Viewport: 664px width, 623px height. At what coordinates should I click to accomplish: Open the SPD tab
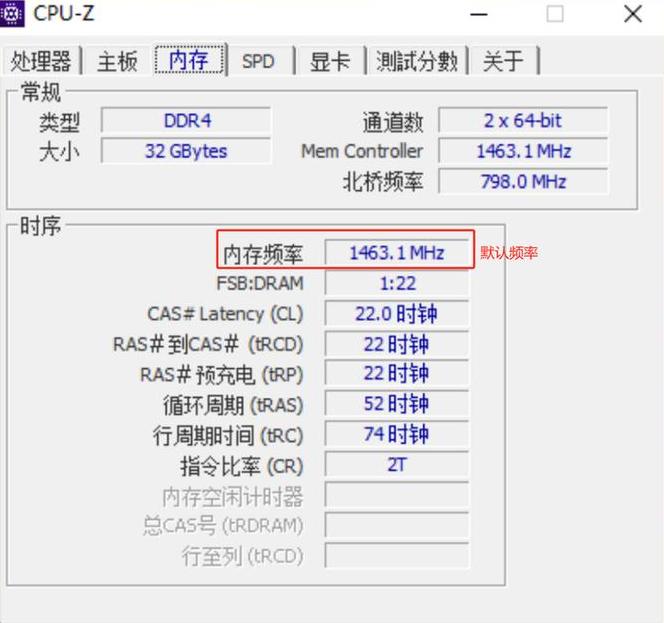coord(258,61)
